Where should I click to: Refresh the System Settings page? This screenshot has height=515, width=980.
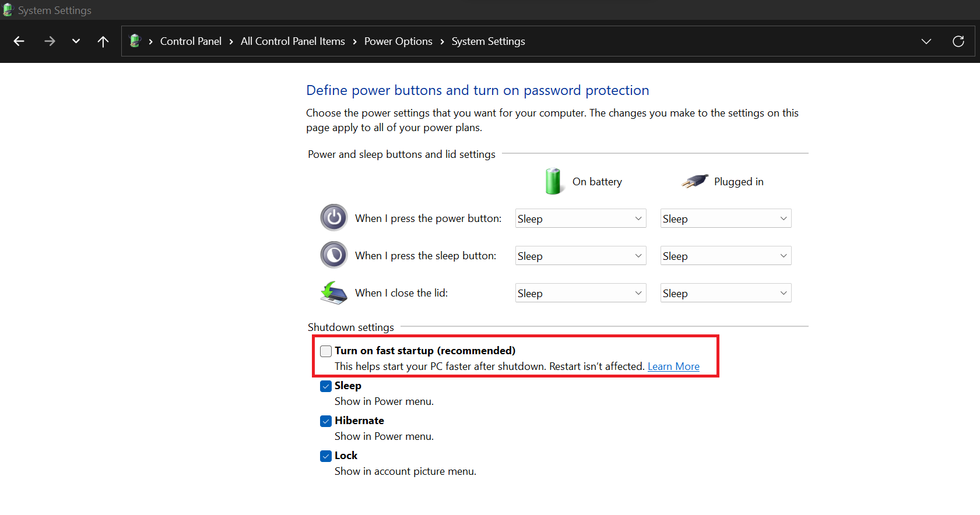pos(958,41)
